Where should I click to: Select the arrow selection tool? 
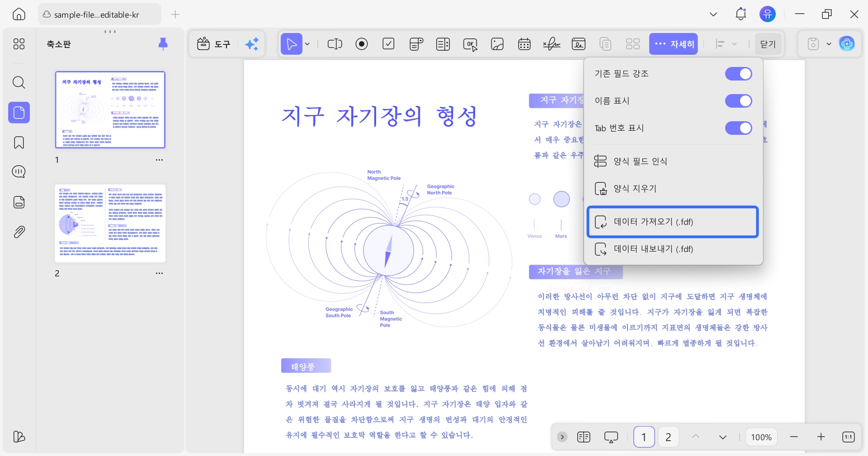click(x=292, y=44)
